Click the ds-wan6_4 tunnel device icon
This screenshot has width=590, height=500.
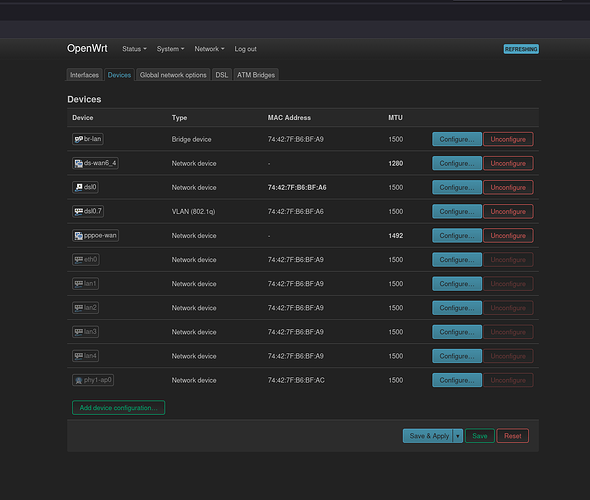[78, 163]
